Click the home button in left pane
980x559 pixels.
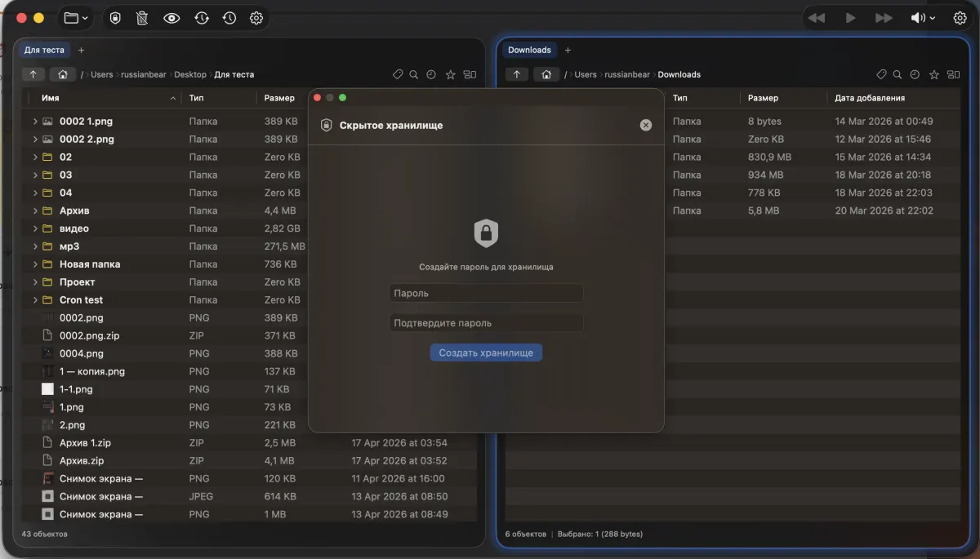pos(62,74)
